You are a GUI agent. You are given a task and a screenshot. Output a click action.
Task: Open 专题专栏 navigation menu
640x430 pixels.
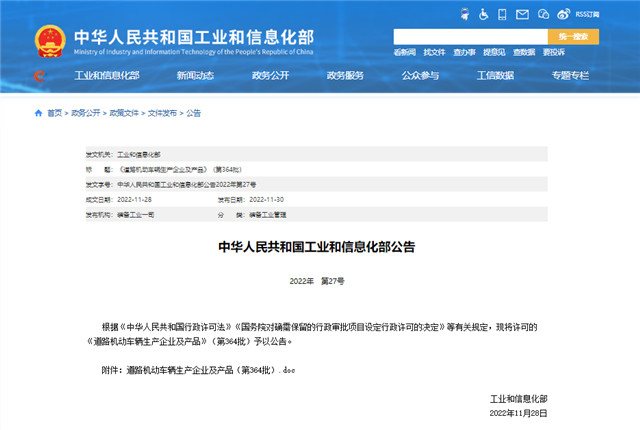tap(570, 75)
